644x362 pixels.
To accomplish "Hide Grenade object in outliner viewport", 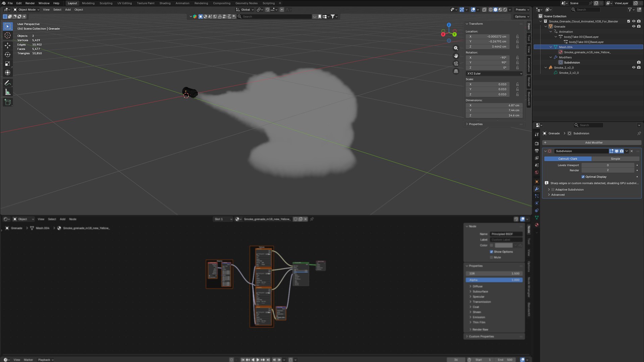I will click(x=634, y=26).
